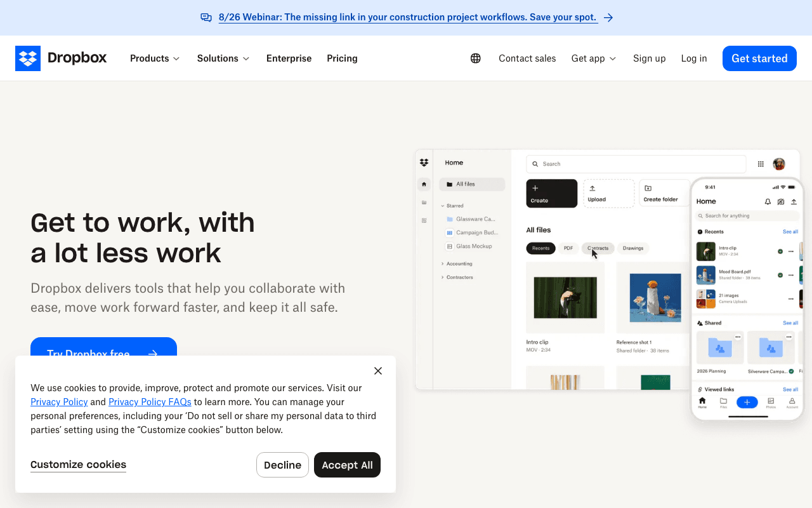Open the more options dots for Intro clip

[x=791, y=251]
